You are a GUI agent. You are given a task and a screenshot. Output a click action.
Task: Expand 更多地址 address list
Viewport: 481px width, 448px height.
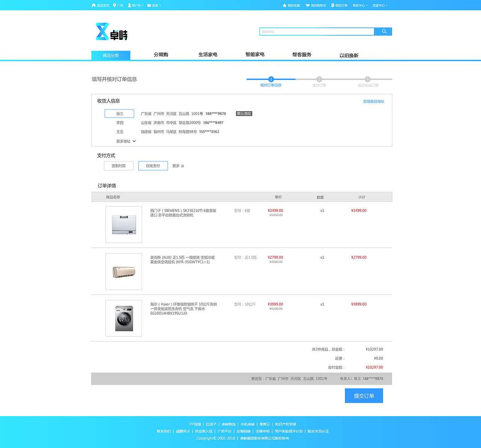[x=126, y=141]
